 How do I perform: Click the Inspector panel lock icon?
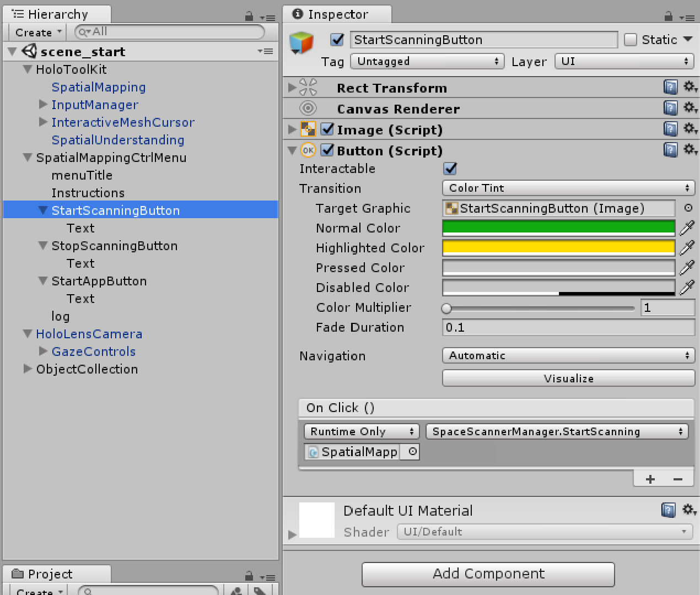(669, 16)
